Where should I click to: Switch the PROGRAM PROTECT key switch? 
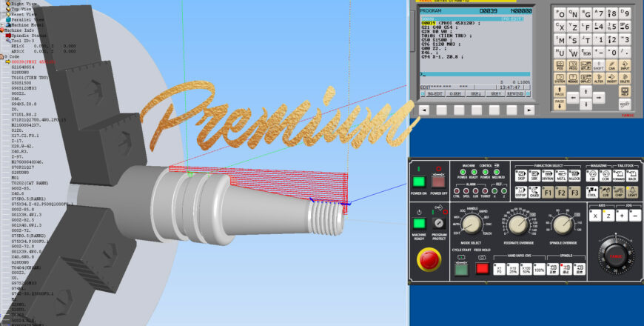click(x=439, y=223)
